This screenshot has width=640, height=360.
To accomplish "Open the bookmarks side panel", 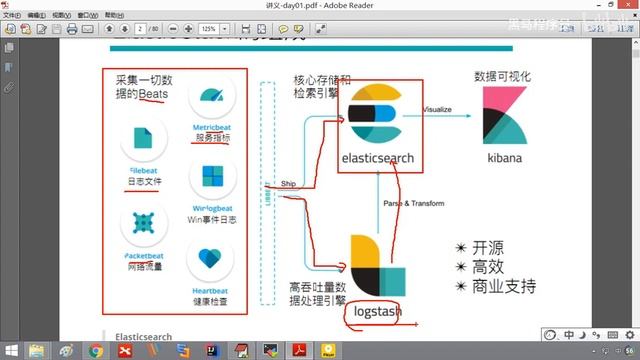I will (x=9, y=67).
